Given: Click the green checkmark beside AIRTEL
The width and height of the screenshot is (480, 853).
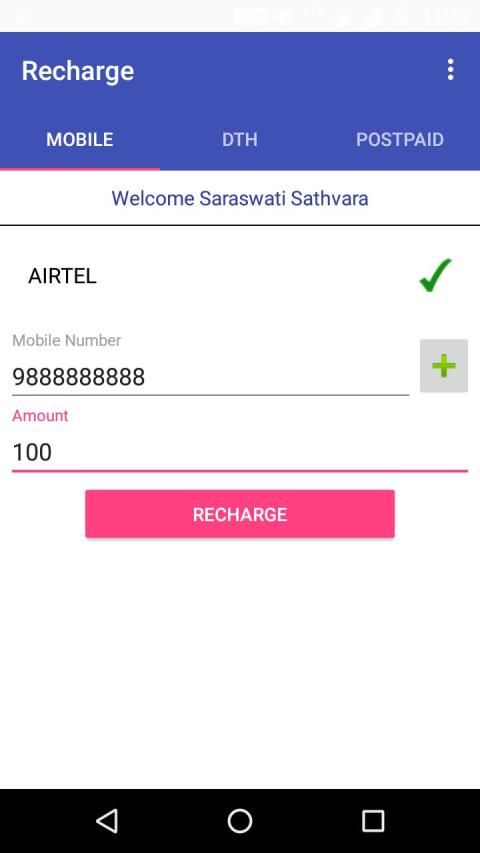Looking at the screenshot, I should pyautogui.click(x=435, y=275).
